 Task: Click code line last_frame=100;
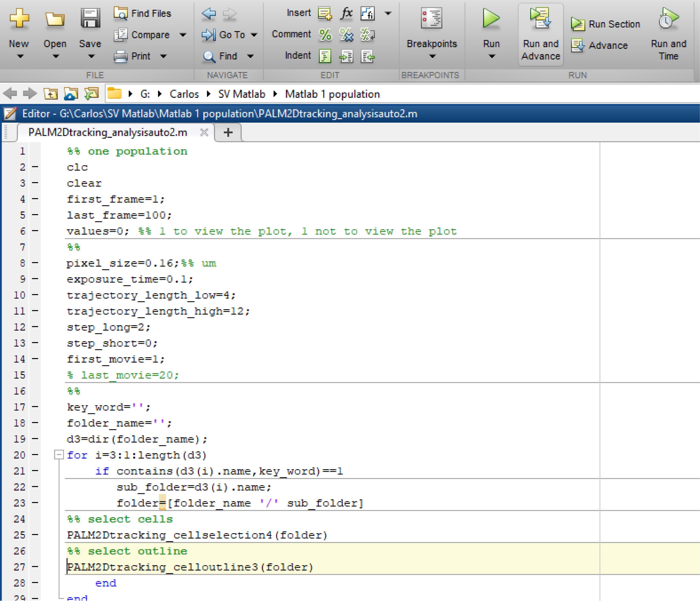click(x=119, y=215)
